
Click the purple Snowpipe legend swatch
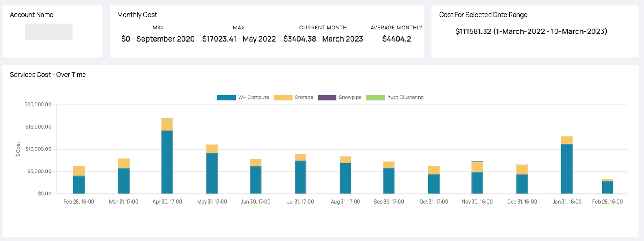tap(326, 98)
